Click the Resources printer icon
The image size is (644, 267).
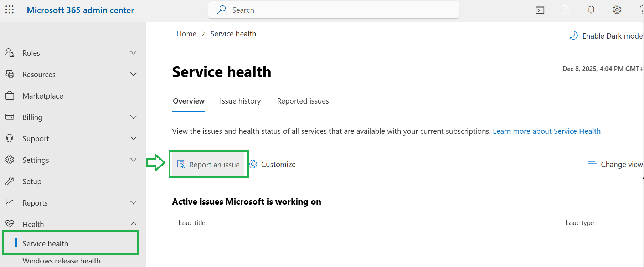(10, 74)
